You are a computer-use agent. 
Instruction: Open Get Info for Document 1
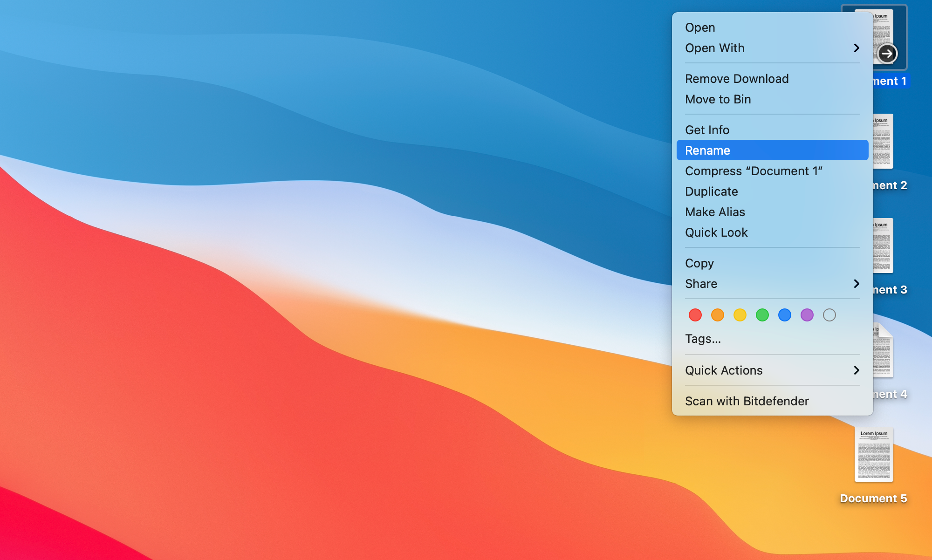click(x=772, y=130)
